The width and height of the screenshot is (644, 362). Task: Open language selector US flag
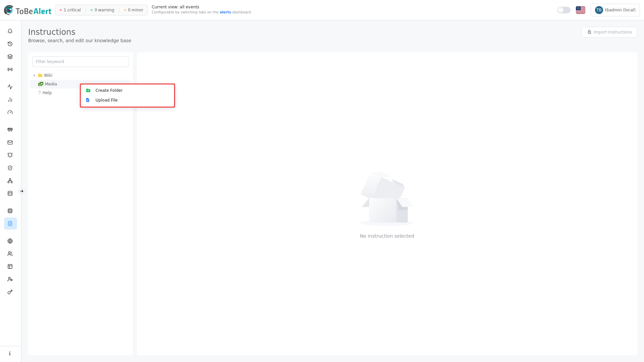click(581, 10)
